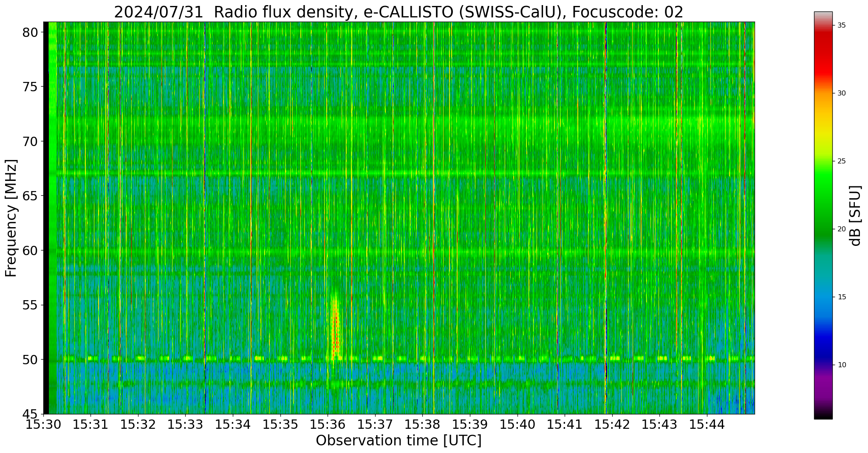The width and height of the screenshot is (868, 453).
Task: Click the 15:32 time tick label
Action: (138, 424)
